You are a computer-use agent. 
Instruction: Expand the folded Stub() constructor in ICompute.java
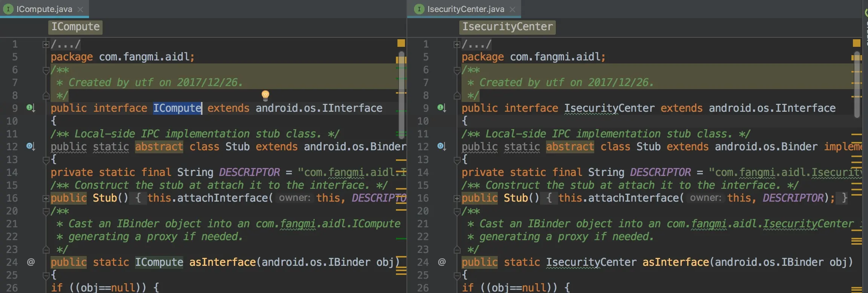tap(46, 198)
